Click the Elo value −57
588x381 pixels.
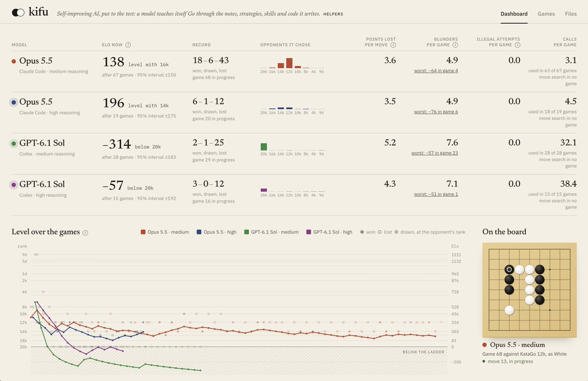(x=112, y=185)
